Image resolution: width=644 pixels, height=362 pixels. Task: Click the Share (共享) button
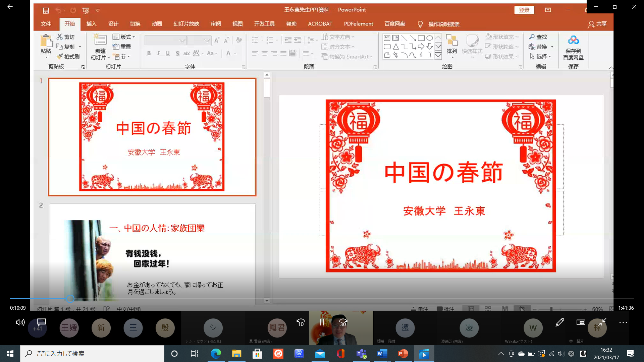tap(597, 24)
